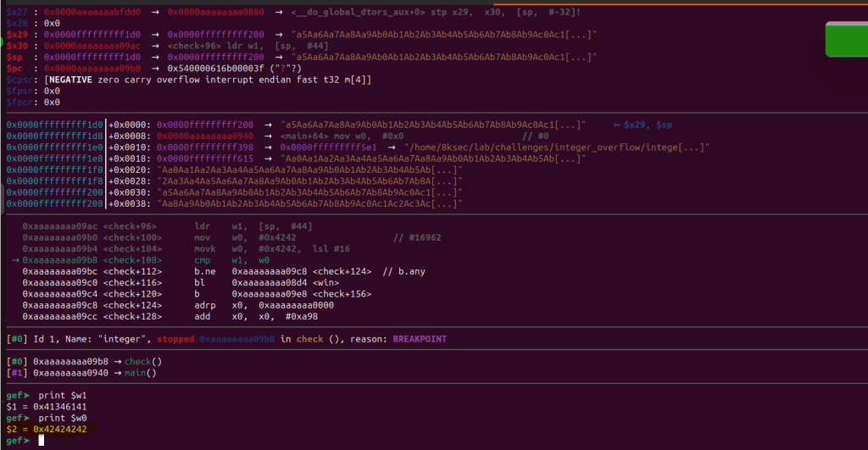Select the stack address 0x0000fffffffff1f8

(55, 181)
